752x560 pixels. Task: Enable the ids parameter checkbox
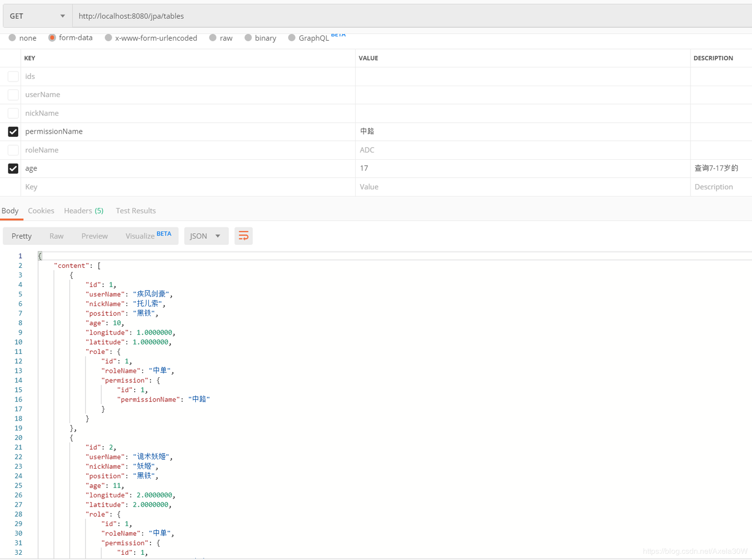tap(13, 77)
